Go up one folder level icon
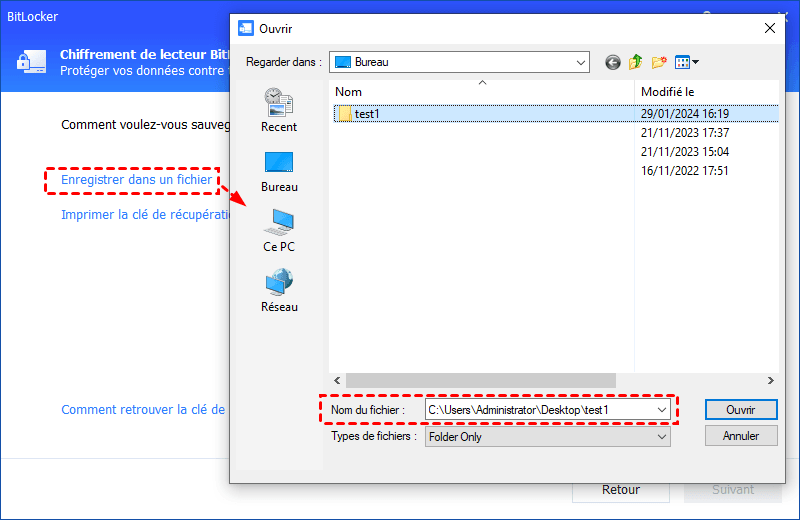 click(x=635, y=62)
